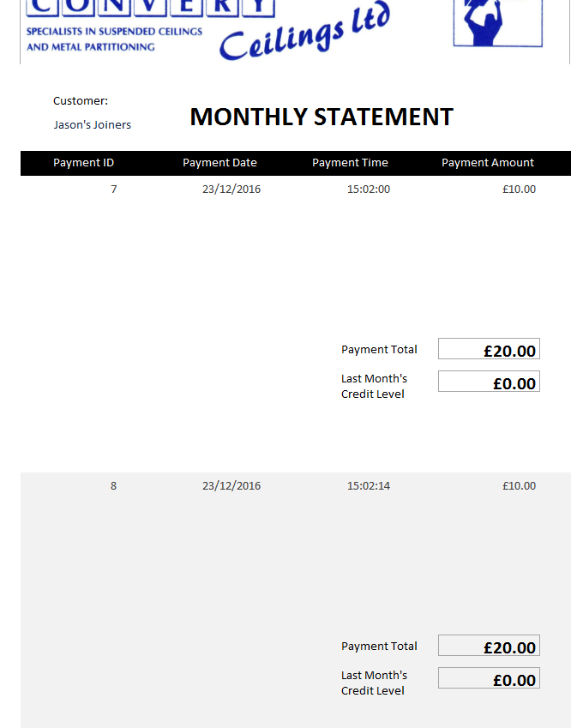
Task: Click payment time 15:02:14
Action: click(x=369, y=485)
